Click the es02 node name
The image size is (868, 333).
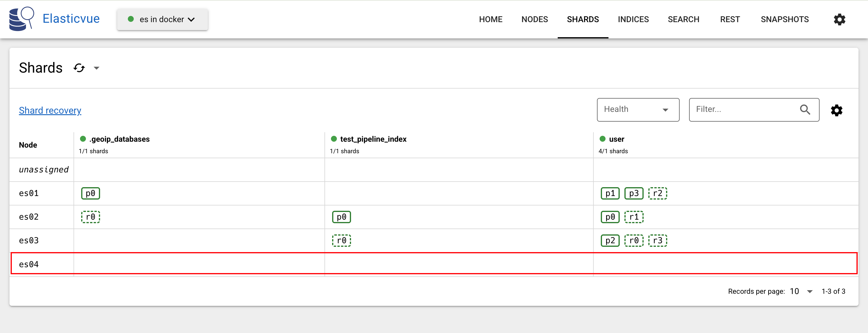(29, 217)
